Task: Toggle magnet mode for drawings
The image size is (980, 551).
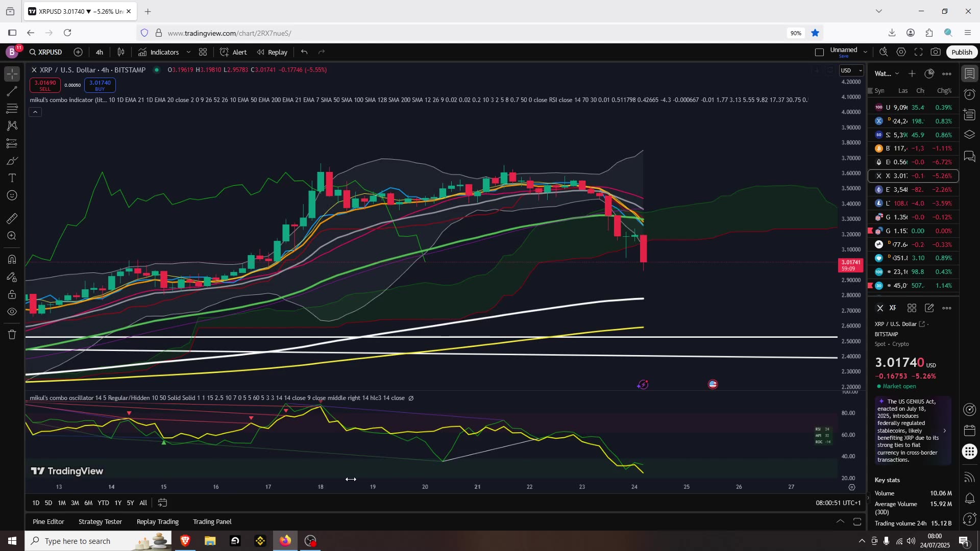Action: click(x=12, y=259)
